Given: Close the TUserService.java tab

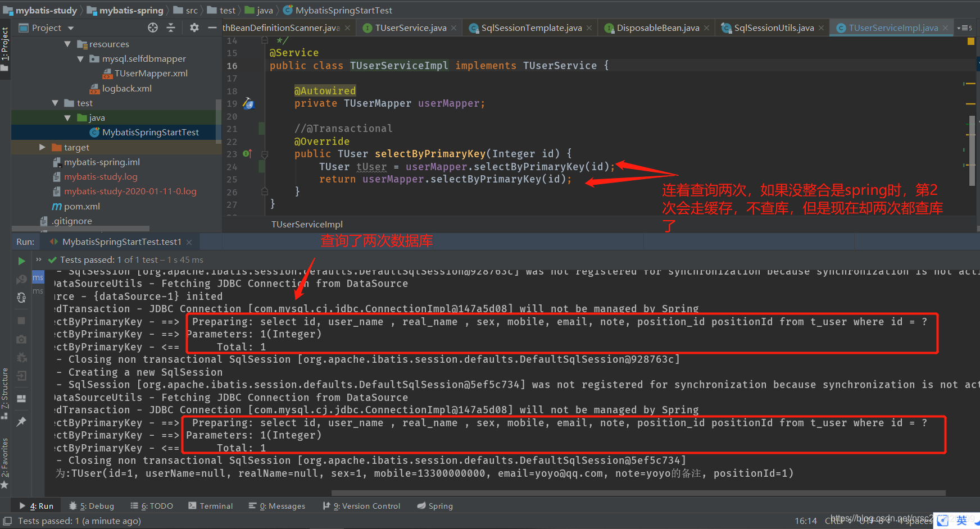Looking at the screenshot, I should [454, 28].
